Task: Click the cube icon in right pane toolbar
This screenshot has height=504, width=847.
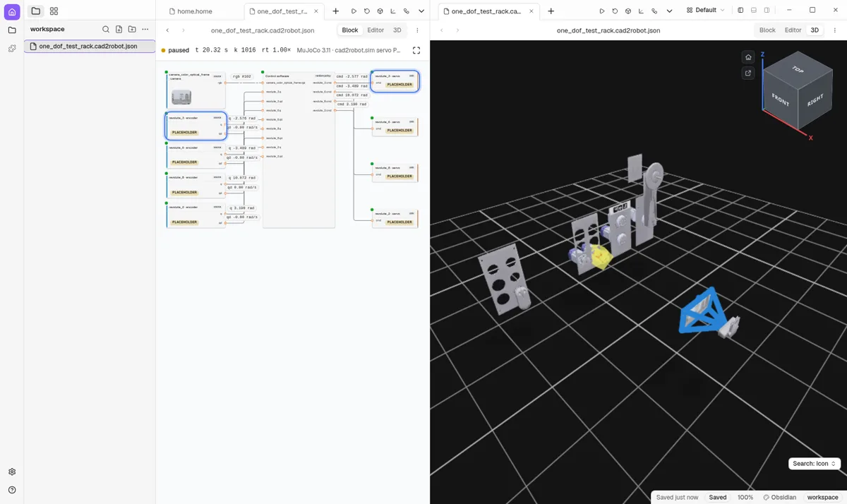Action: pyautogui.click(x=628, y=11)
